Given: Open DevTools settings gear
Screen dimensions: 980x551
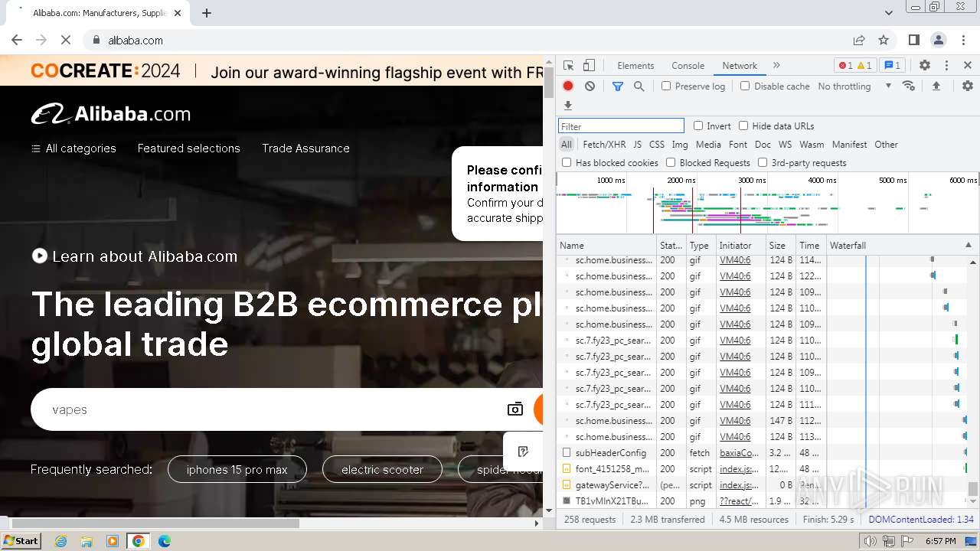Looking at the screenshot, I should (925, 66).
